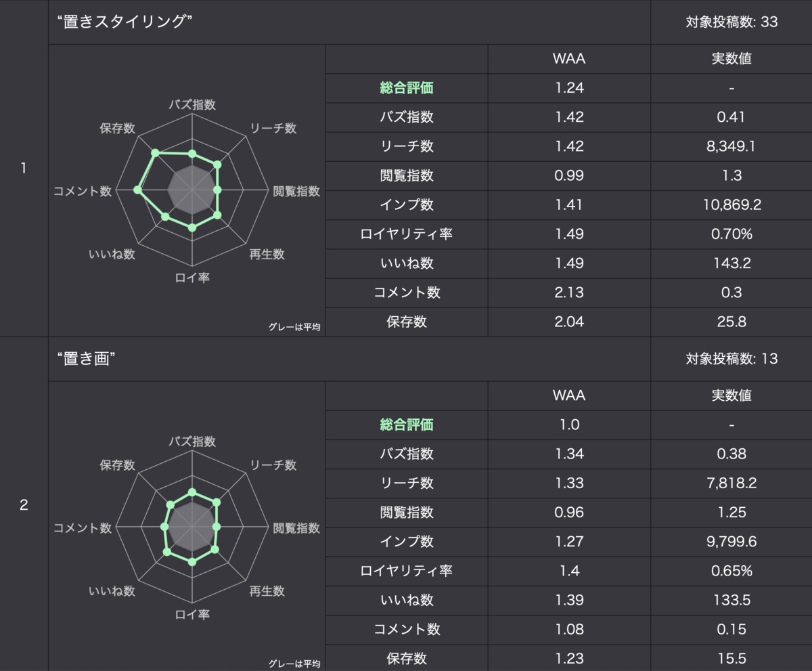812x671 pixels.
Task: Click the radar chart for 置きスタイリング
Action: click(x=192, y=191)
